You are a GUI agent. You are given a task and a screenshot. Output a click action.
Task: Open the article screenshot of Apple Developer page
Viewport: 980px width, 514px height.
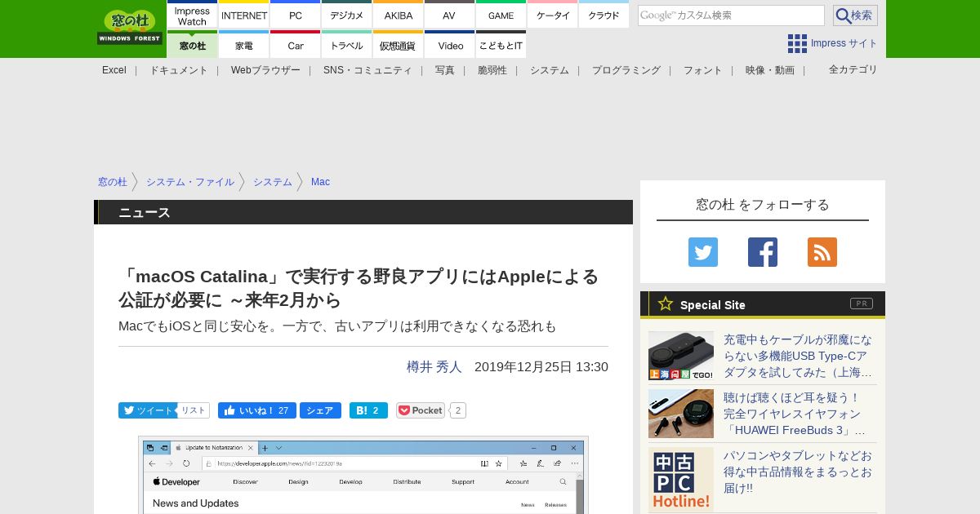click(x=363, y=476)
